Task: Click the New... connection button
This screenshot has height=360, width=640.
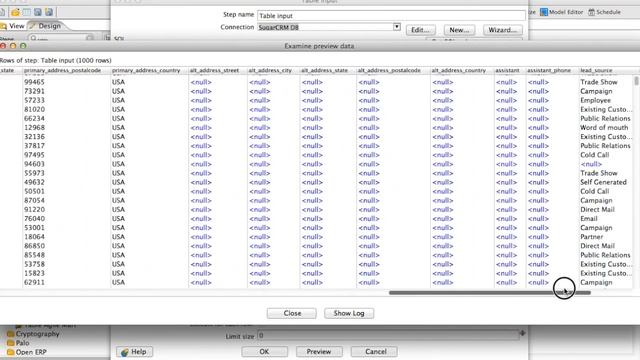Action: [459, 30]
